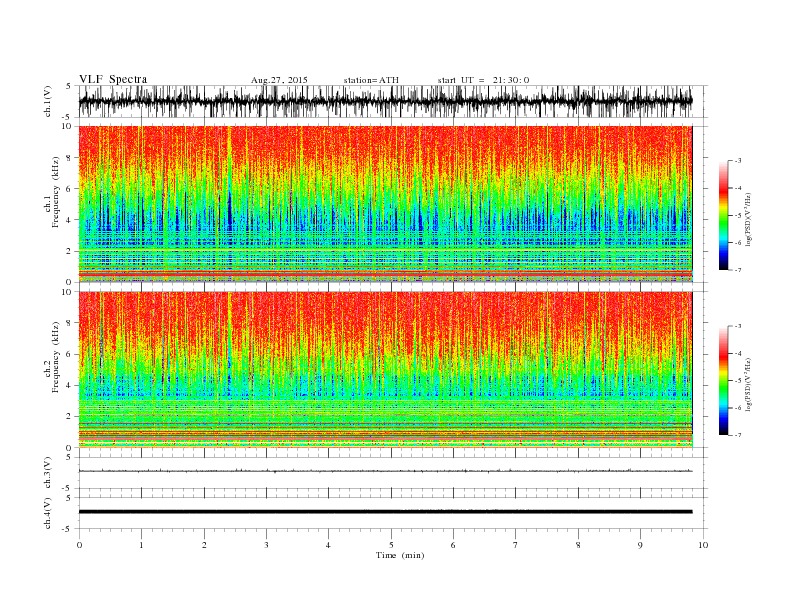Click the ch.2 spectrogram color scale bar
Screen dimensions: 792x612
723,381
